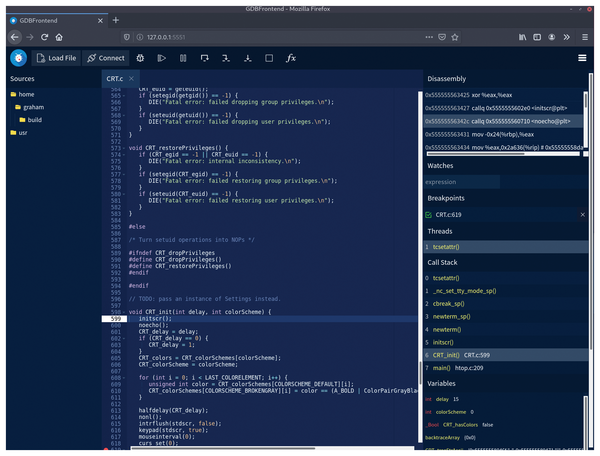The height and width of the screenshot is (456, 600).
Task: Click line number 599 in gutter
Action: pos(116,319)
